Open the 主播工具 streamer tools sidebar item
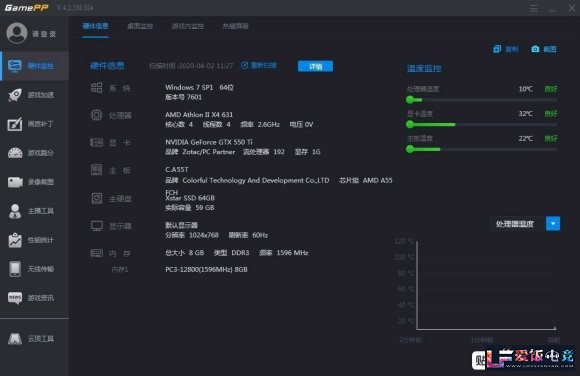Image resolution: width=580 pixels, height=376 pixels. (x=35, y=211)
